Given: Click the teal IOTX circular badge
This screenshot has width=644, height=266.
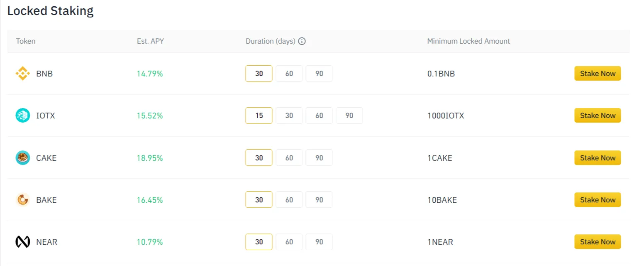Looking at the screenshot, I should click(22, 116).
